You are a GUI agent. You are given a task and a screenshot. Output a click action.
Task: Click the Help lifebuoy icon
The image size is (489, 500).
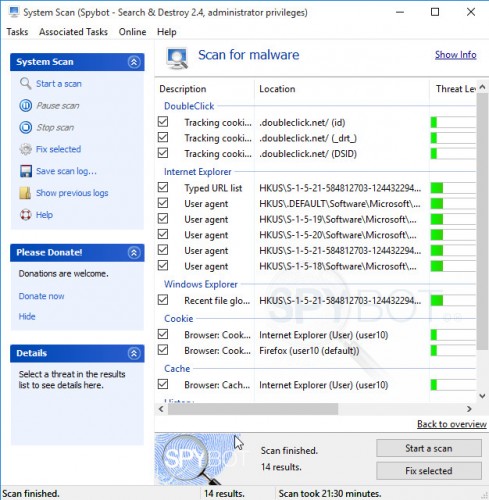26,215
